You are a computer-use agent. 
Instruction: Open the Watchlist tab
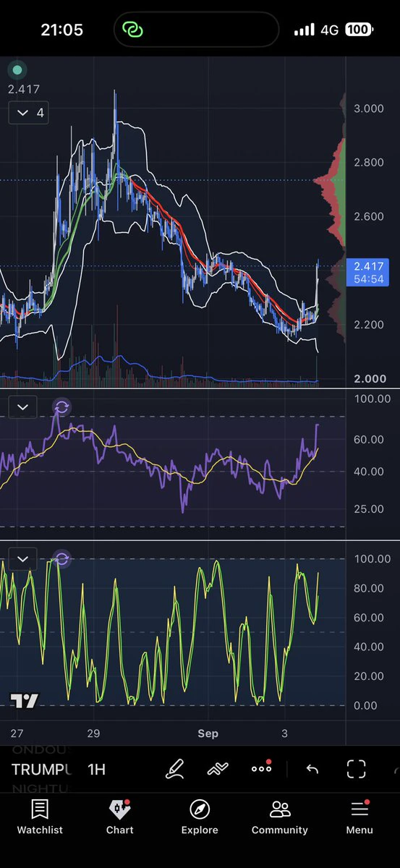(40, 817)
